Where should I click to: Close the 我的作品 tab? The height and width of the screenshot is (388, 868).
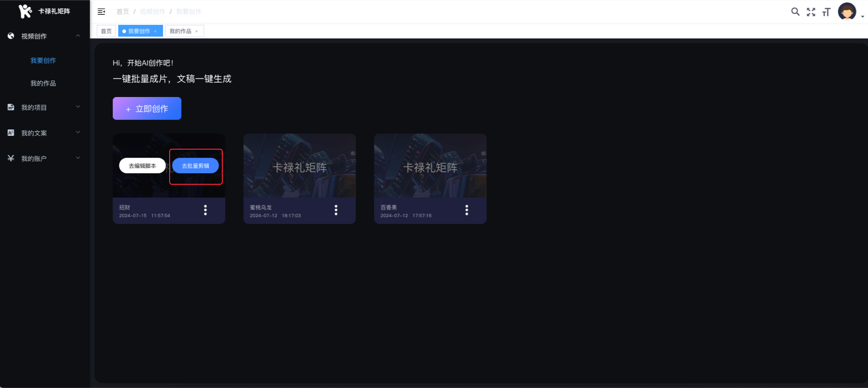click(196, 31)
